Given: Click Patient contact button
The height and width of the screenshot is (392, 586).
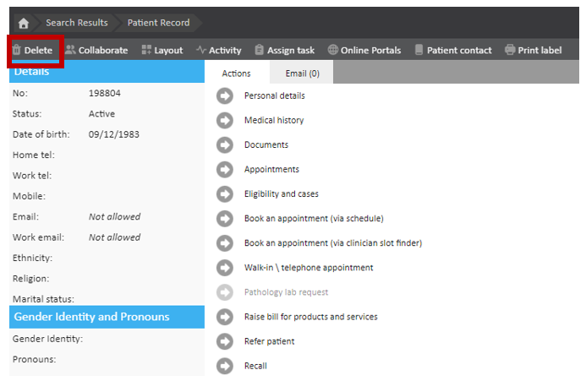Looking at the screenshot, I should pyautogui.click(x=453, y=51).
